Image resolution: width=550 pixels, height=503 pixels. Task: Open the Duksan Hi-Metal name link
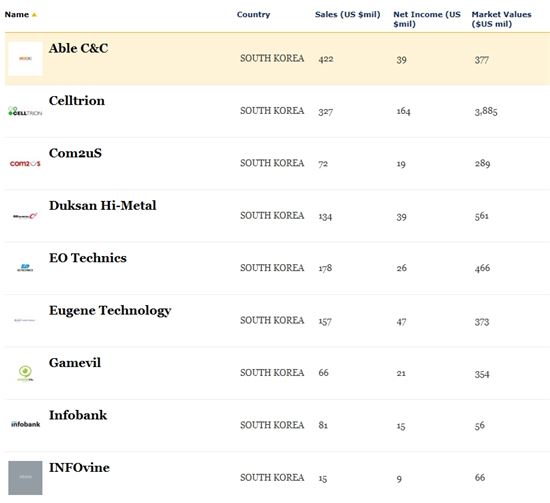click(103, 206)
